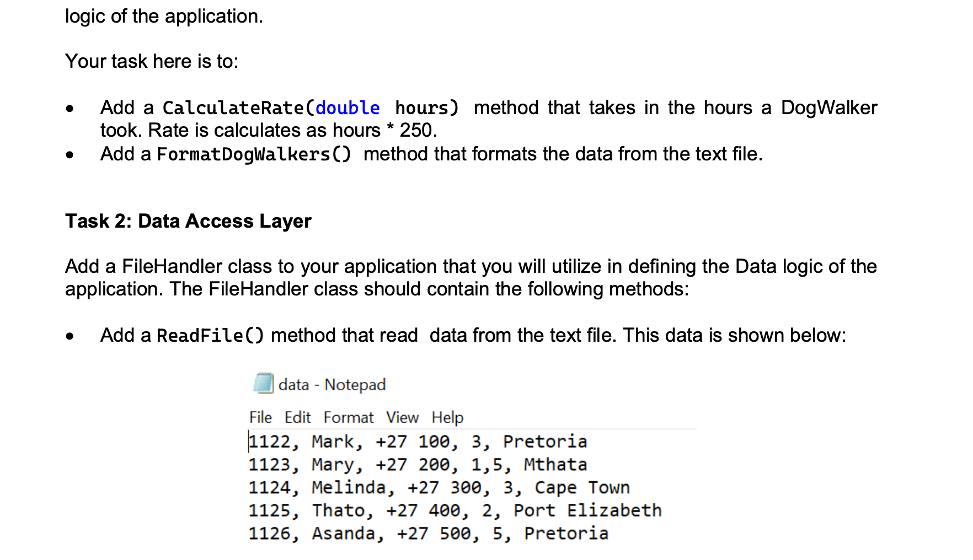The width and height of the screenshot is (973, 560).
Task: Click the blue 'double' keyword text
Action: 346,108
